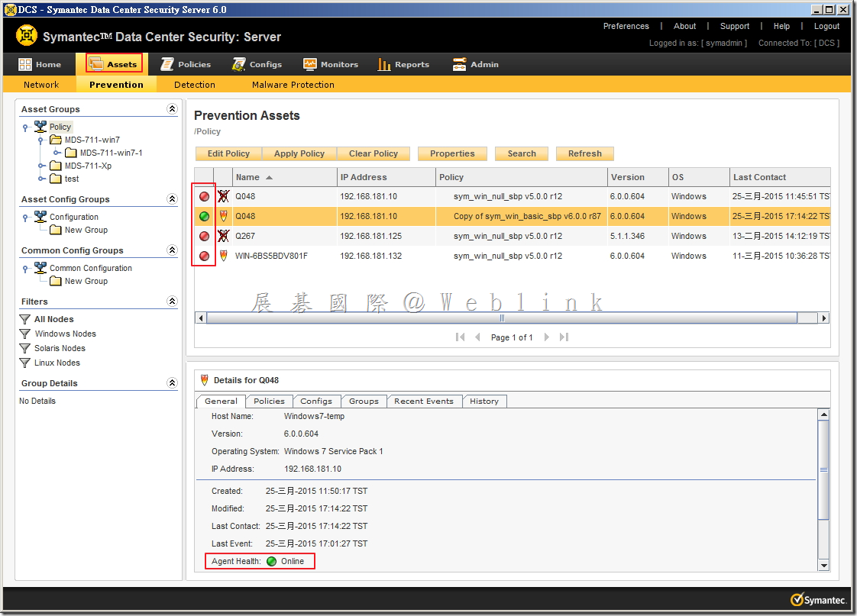Open the Configs section icon
857x616 pixels.
[x=239, y=65]
